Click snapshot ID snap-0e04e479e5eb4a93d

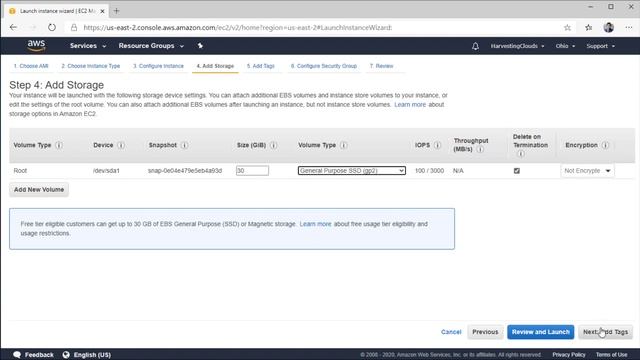coord(185,171)
